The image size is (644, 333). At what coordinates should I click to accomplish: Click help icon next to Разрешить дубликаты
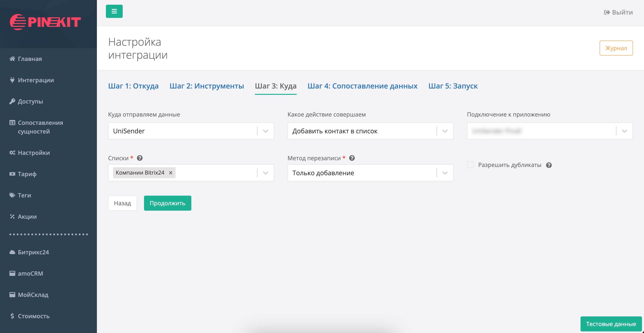(549, 165)
